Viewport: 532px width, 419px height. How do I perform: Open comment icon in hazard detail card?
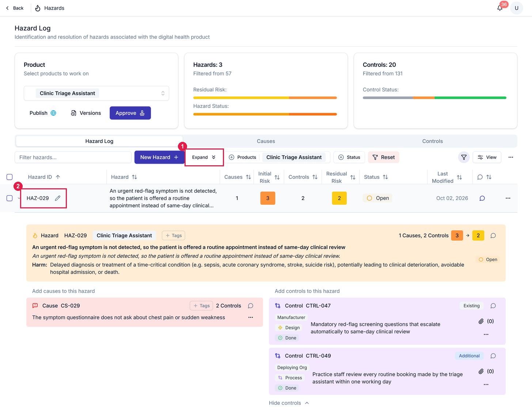click(493, 235)
